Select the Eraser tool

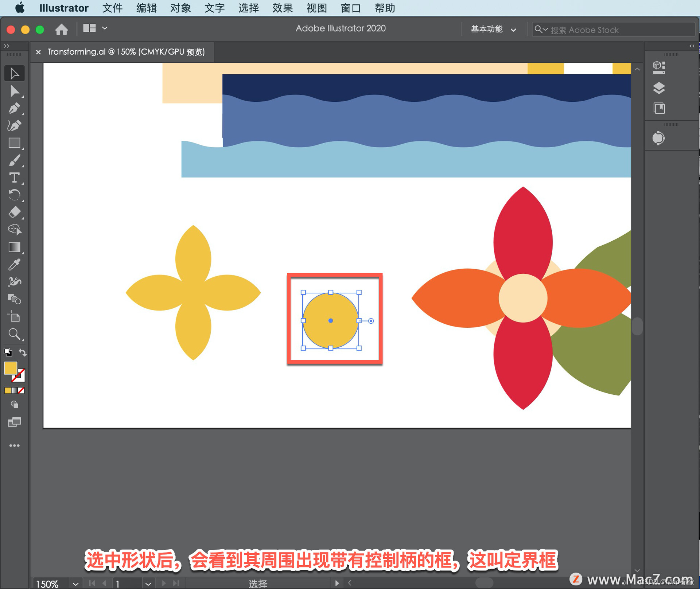[x=14, y=212]
